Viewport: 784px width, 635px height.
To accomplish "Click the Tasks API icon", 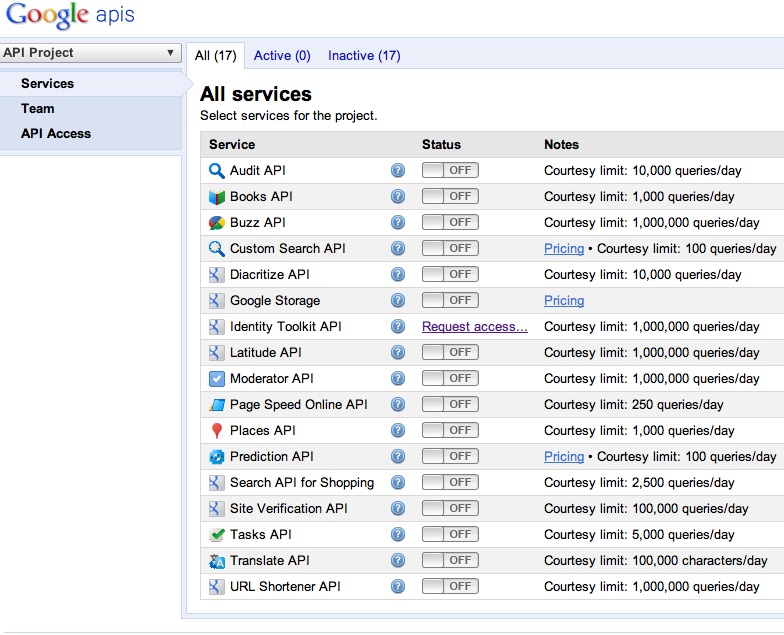I will point(216,534).
